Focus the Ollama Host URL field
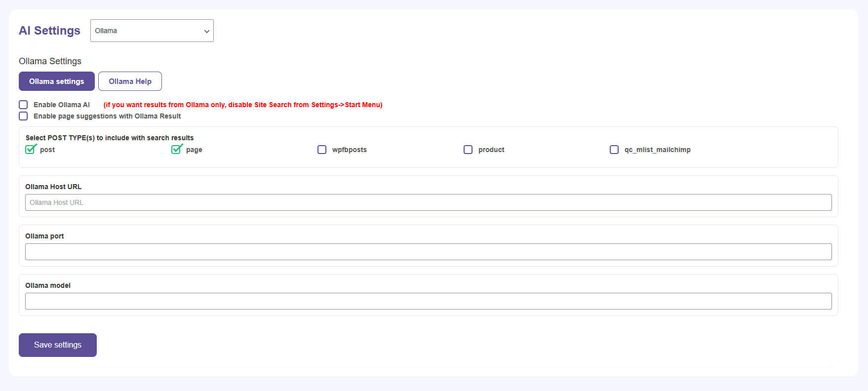Image resolution: width=868 pixels, height=391 pixels. [429, 202]
